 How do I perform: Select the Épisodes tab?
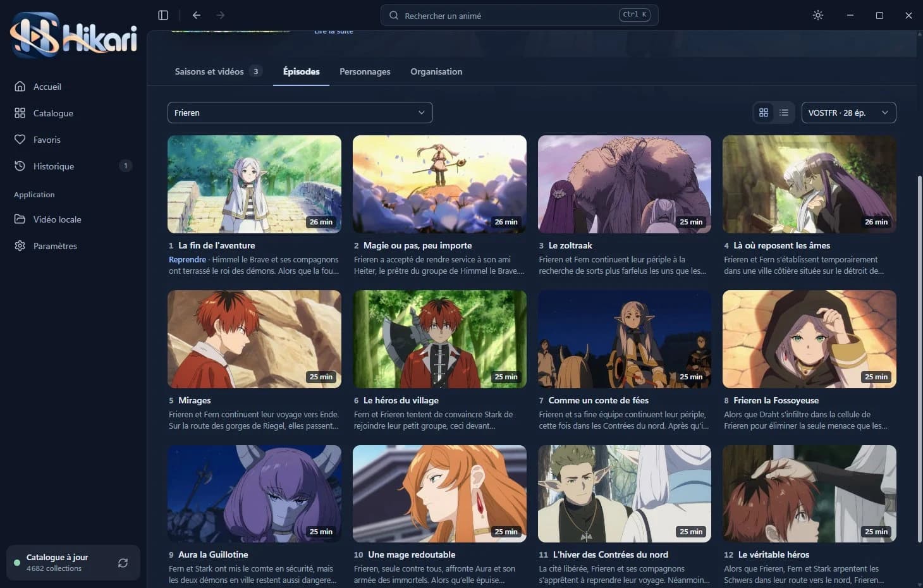tap(302, 71)
